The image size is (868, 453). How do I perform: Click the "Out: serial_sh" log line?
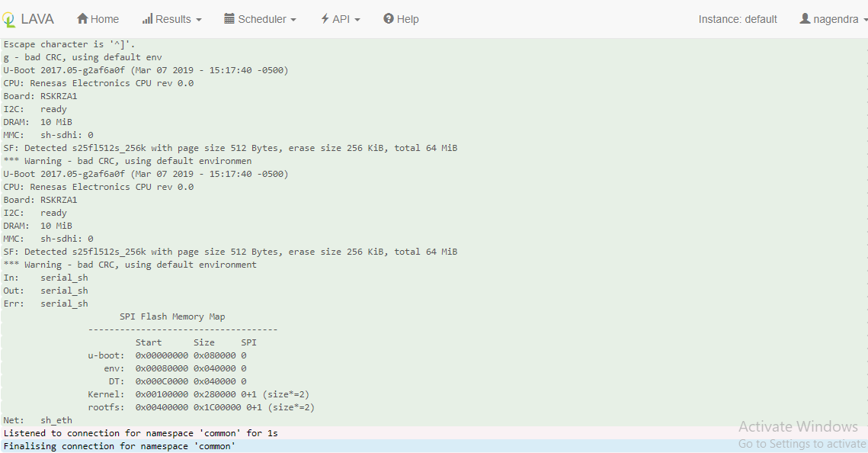[x=46, y=291]
